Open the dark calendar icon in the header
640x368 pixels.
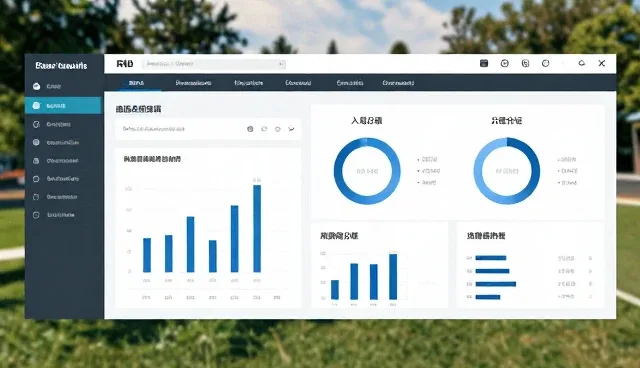484,63
